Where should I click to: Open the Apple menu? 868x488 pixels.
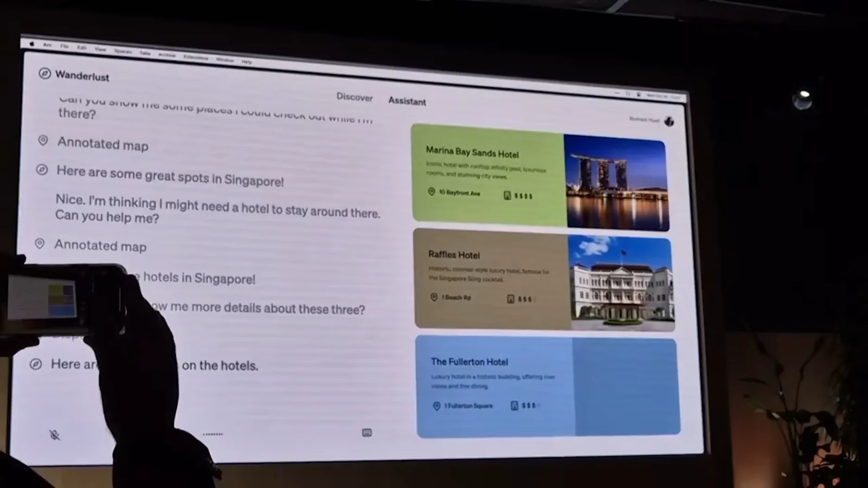coord(31,44)
